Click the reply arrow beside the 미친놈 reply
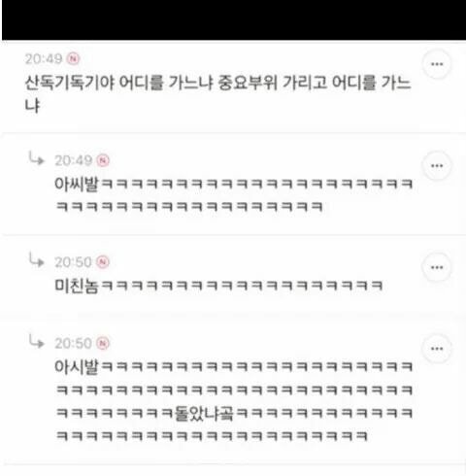The width and height of the screenshot is (466, 476). pos(36,259)
